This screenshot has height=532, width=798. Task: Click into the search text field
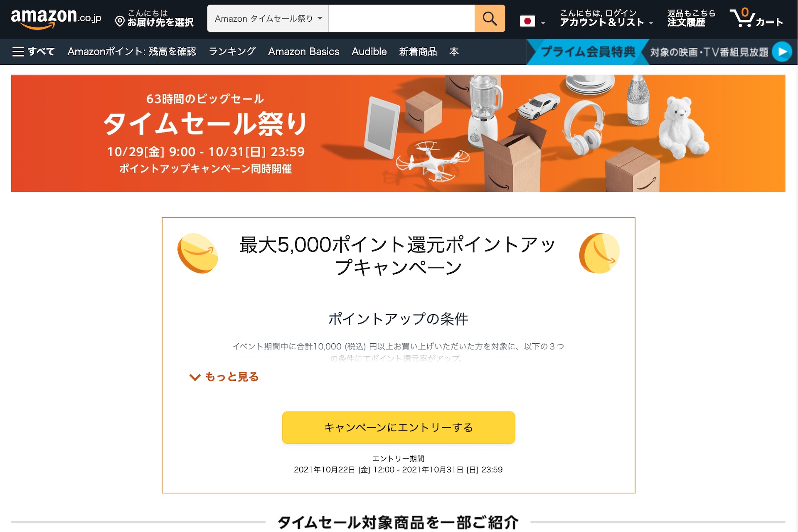point(401,18)
